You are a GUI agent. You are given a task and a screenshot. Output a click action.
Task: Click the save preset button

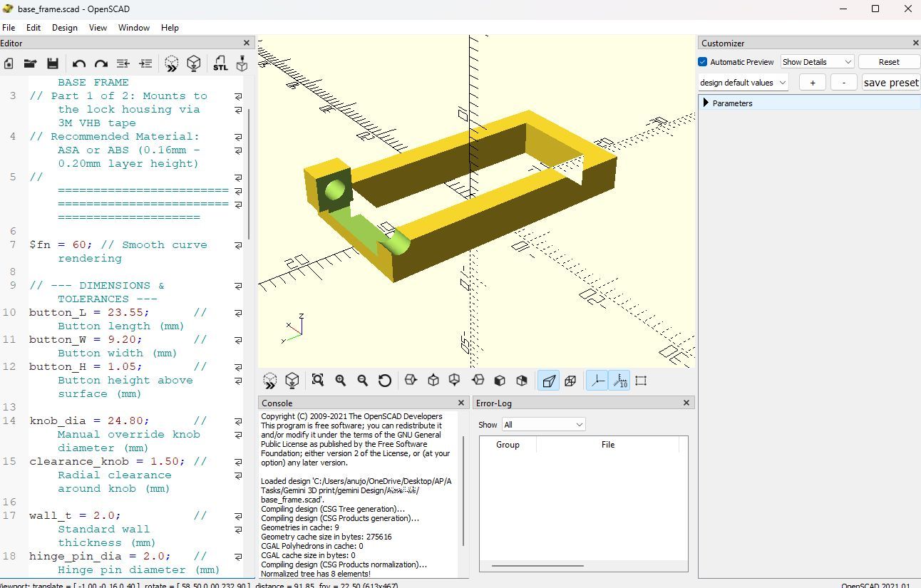click(891, 83)
